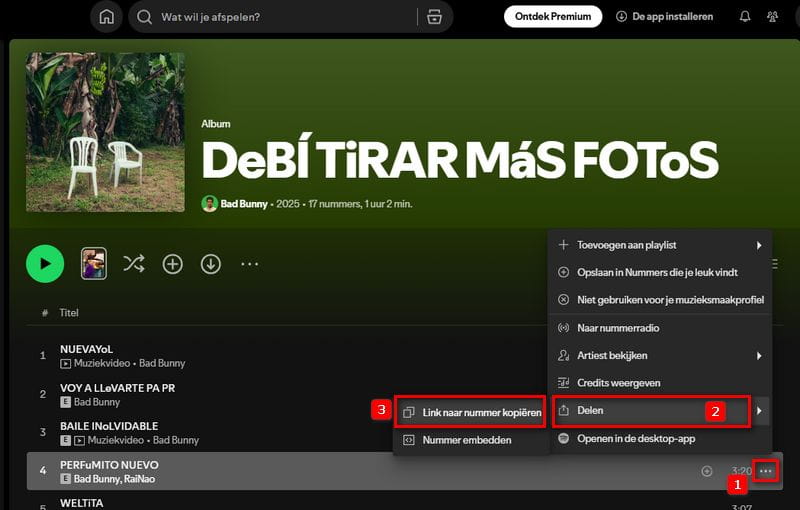The width and height of the screenshot is (800, 510).
Task: Select track PERFuMITO NUEVO
Action: [109, 465]
